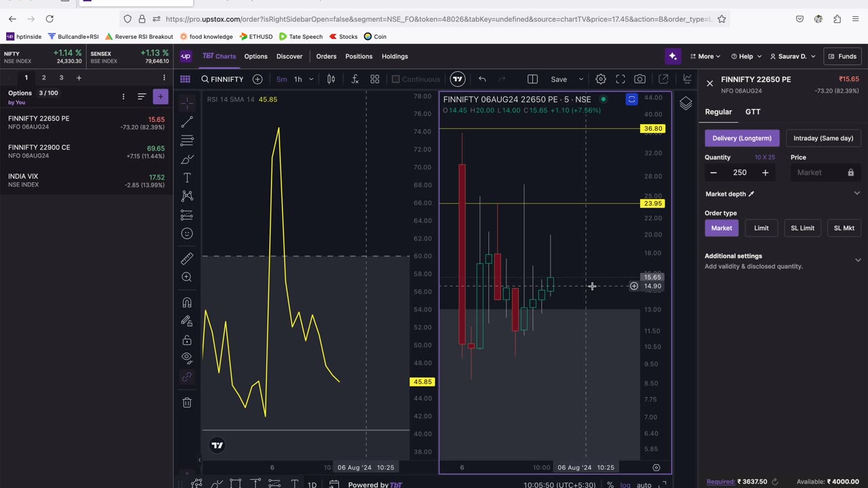The image size is (868, 488).
Task: Open the chart layout selector
Action: point(532,79)
